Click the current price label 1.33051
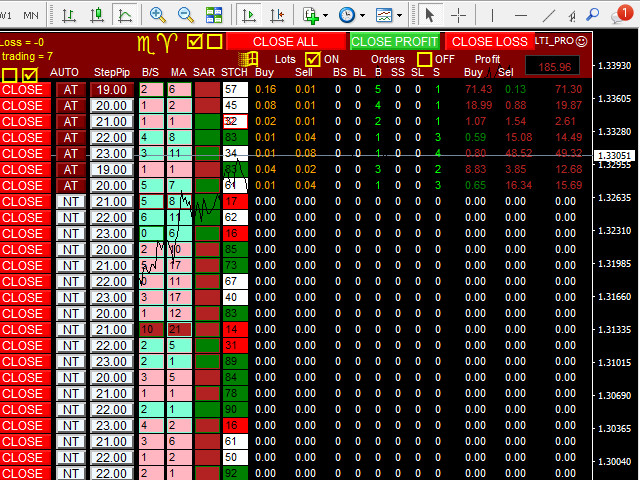This screenshot has height=480, width=640. pyautogui.click(x=614, y=156)
